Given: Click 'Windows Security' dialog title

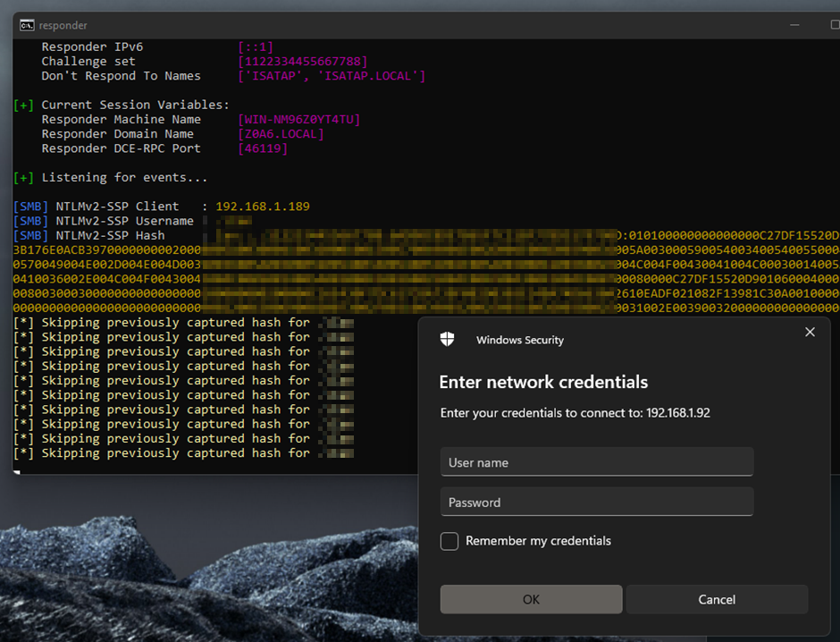Looking at the screenshot, I should 520,340.
